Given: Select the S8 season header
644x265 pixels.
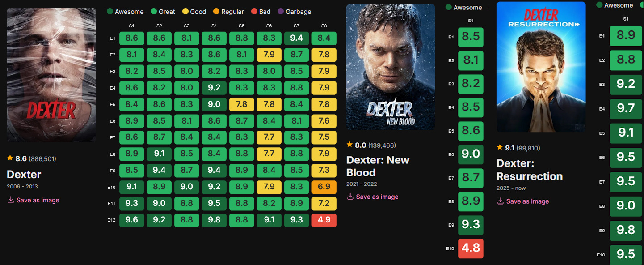Looking at the screenshot, I should click(324, 26).
